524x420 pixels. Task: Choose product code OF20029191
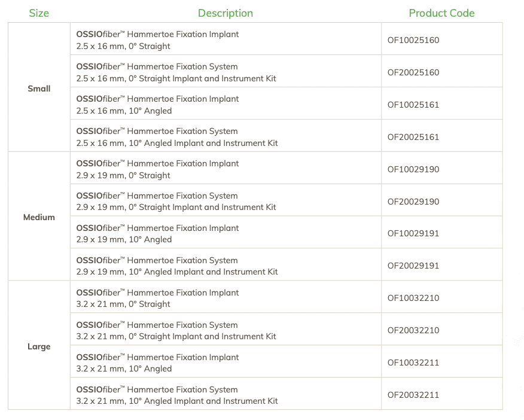coord(413,266)
